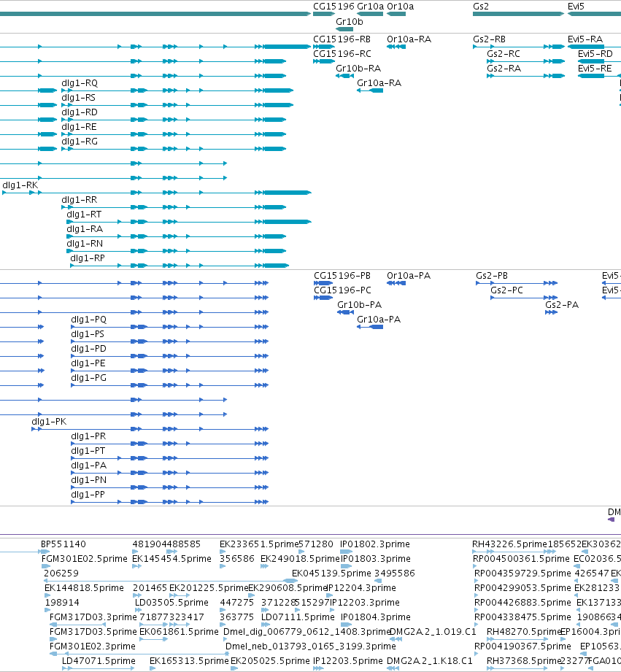The image size is (621, 672).
Task: Select the Gs2-PB protein label
Action: click(492, 276)
